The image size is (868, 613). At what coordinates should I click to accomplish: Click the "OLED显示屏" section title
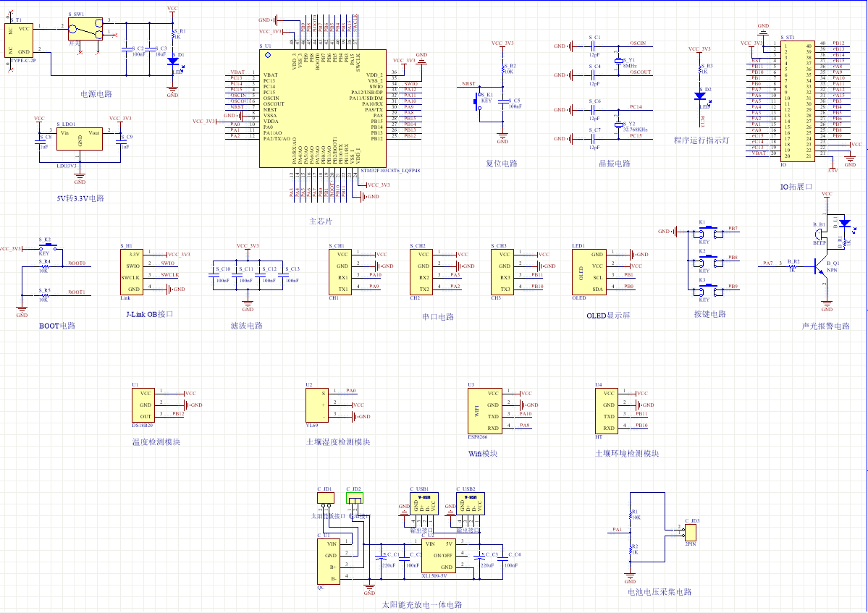[x=608, y=316]
